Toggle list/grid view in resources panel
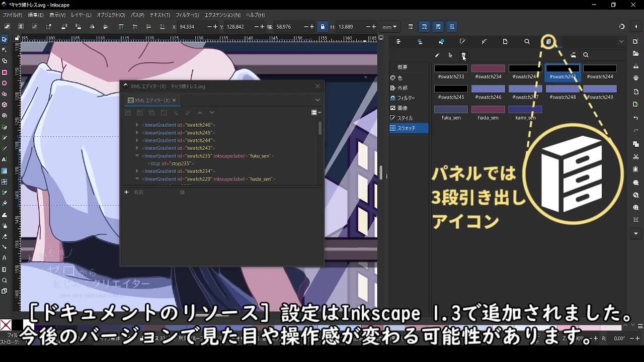 coord(573,55)
